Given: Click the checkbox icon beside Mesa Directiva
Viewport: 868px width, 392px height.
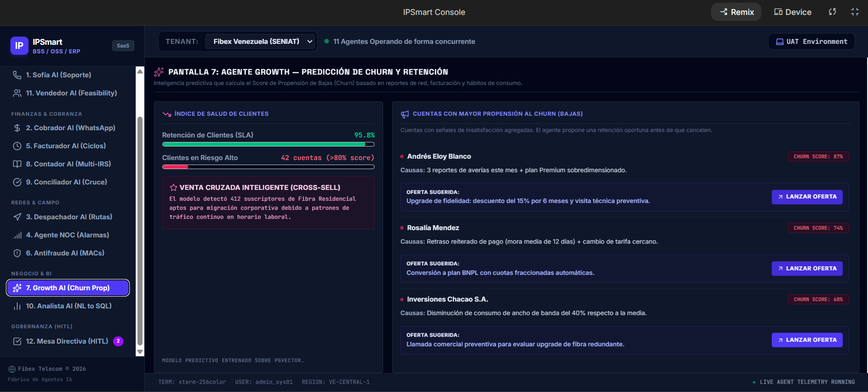Looking at the screenshot, I should (17, 341).
